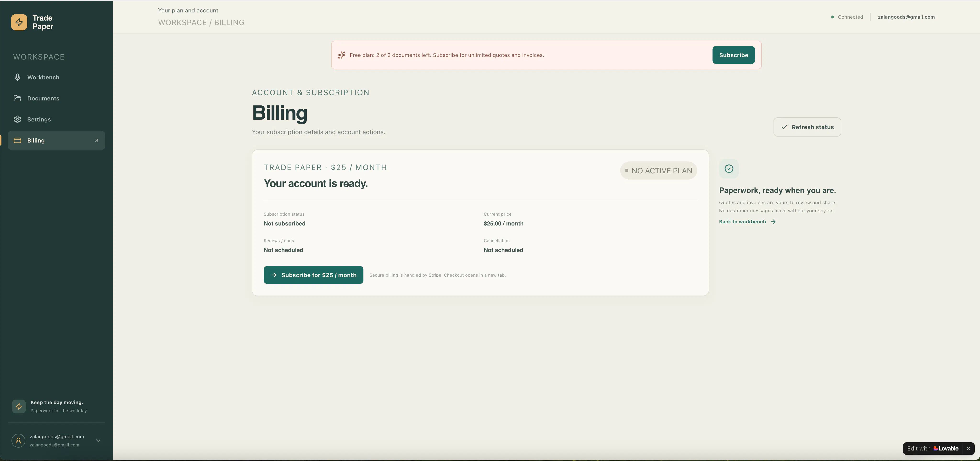The image size is (980, 461).
Task: Click the arrow icon on Billing row
Action: [96, 140]
